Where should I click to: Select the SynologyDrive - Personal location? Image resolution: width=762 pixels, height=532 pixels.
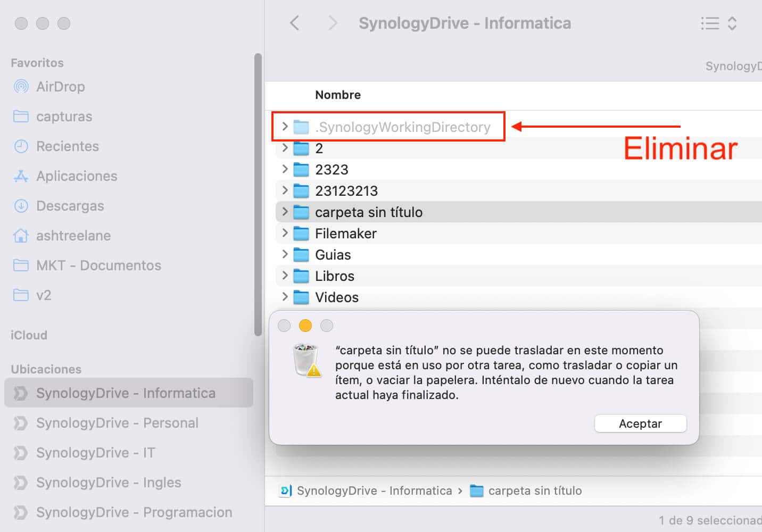point(117,423)
